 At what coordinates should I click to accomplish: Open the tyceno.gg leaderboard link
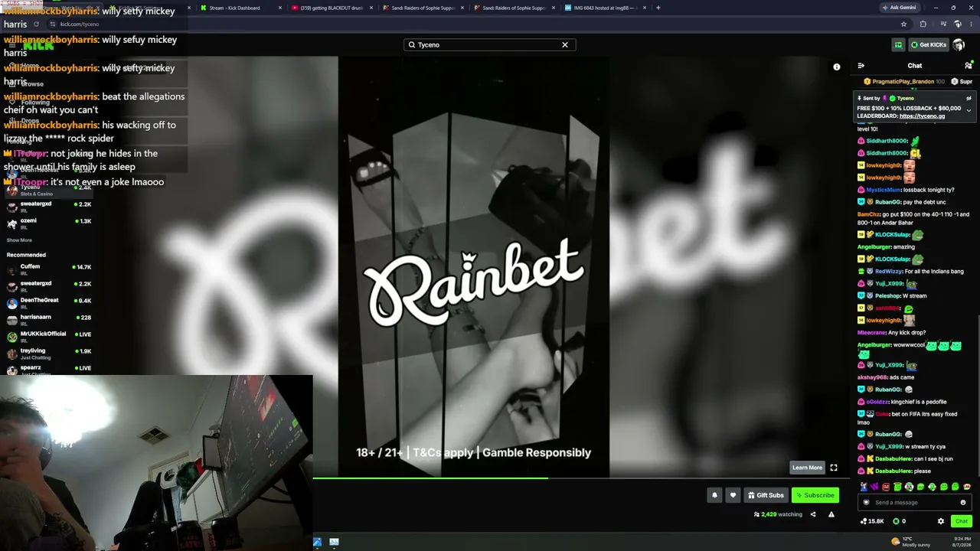pos(922,116)
